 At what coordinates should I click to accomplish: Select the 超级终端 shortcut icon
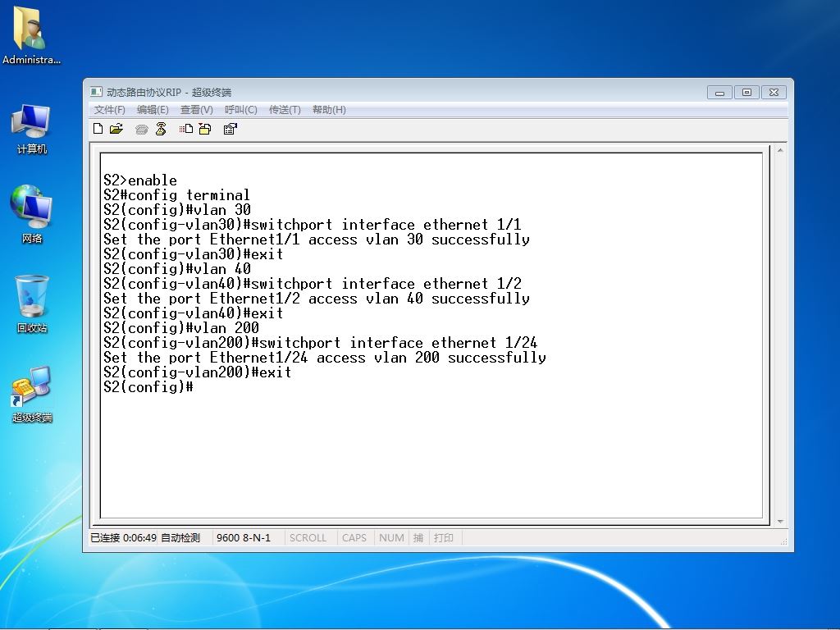(x=31, y=394)
